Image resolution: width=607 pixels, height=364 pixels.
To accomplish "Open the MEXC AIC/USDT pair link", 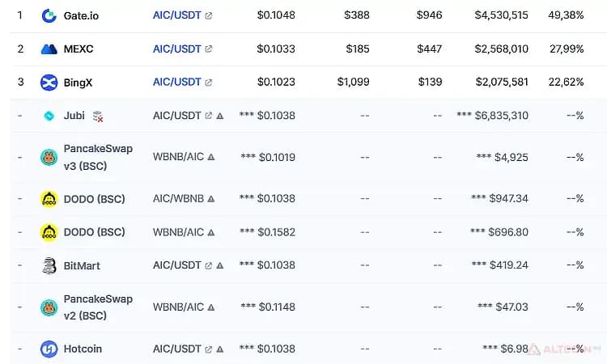I will point(177,49).
